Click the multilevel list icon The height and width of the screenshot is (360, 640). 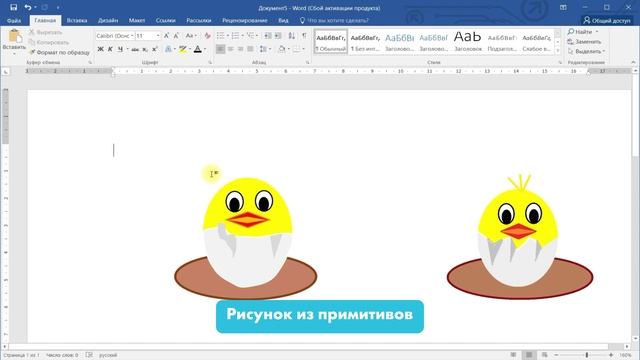coord(251,36)
